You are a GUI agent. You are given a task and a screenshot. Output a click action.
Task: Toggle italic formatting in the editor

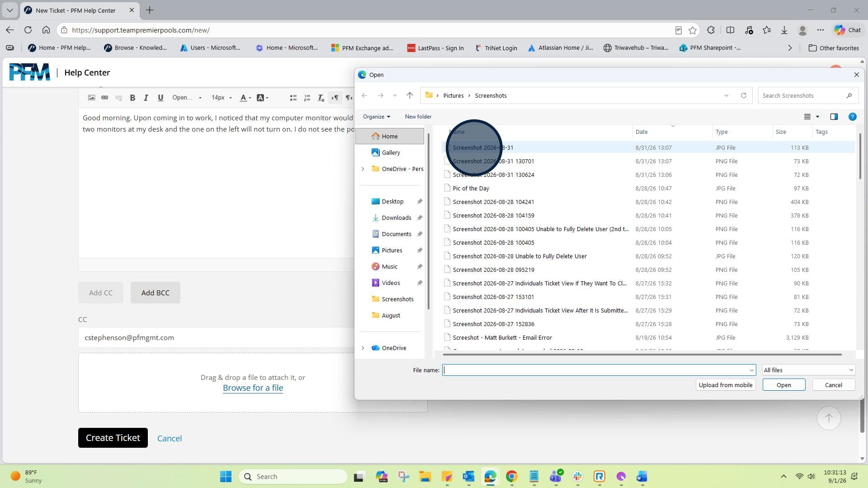point(146,98)
